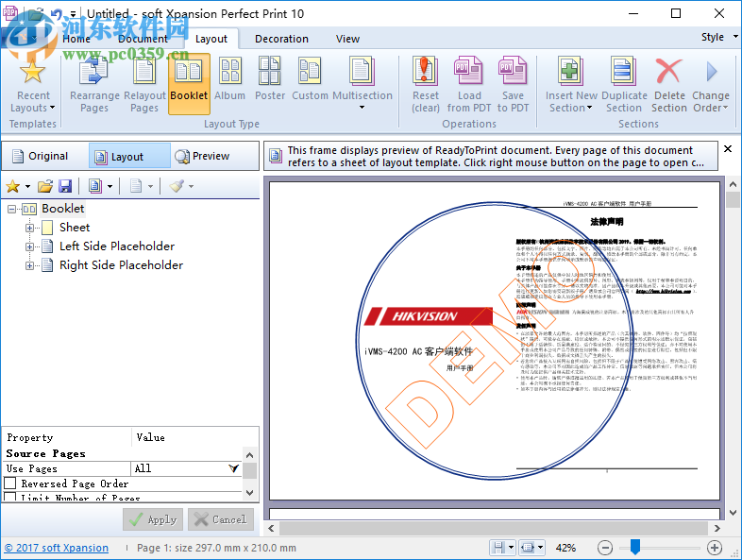This screenshot has width=742, height=560.
Task: Expand Right Side Placeholder node
Action: pyautogui.click(x=29, y=265)
